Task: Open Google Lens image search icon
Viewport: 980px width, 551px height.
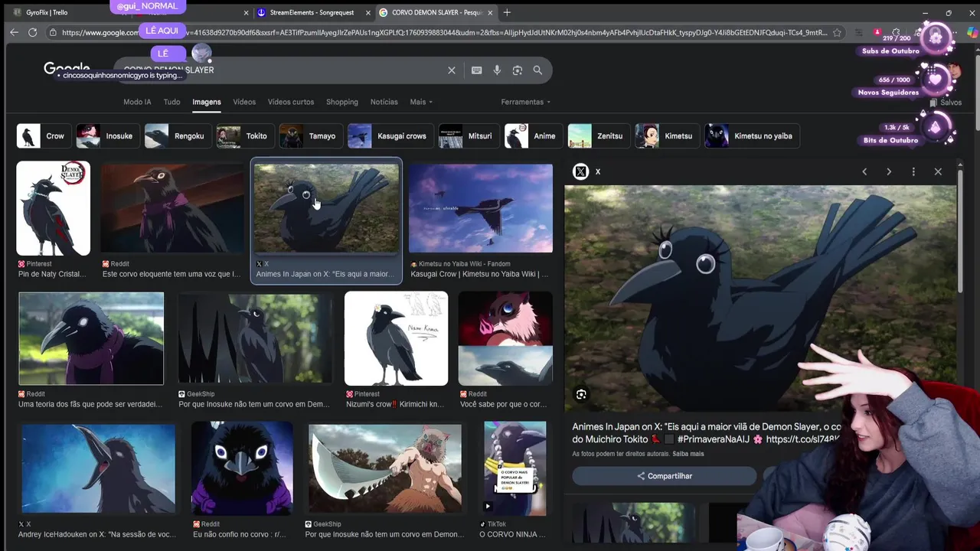Action: (518, 70)
